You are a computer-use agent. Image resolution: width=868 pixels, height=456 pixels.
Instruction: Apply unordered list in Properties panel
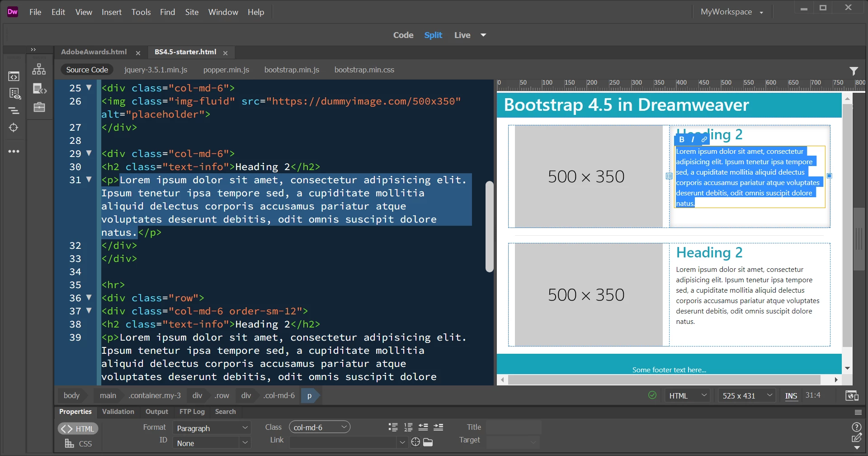[393, 427]
